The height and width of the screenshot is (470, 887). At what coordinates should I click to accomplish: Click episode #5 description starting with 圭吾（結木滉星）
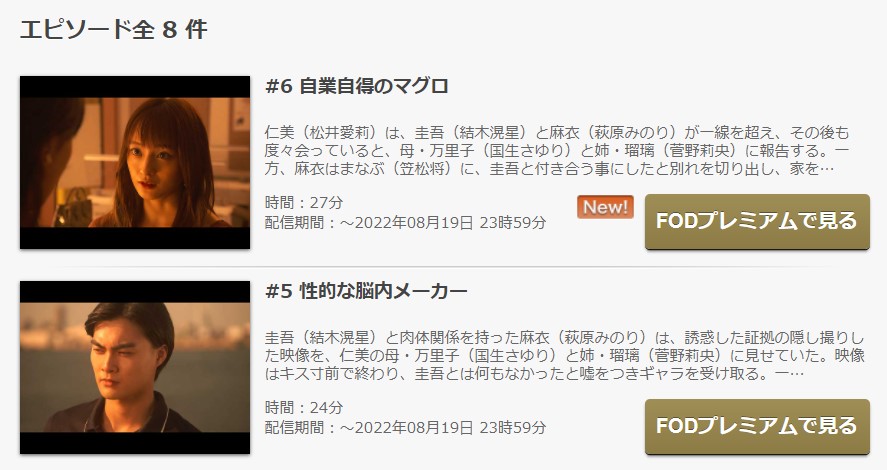565,355
